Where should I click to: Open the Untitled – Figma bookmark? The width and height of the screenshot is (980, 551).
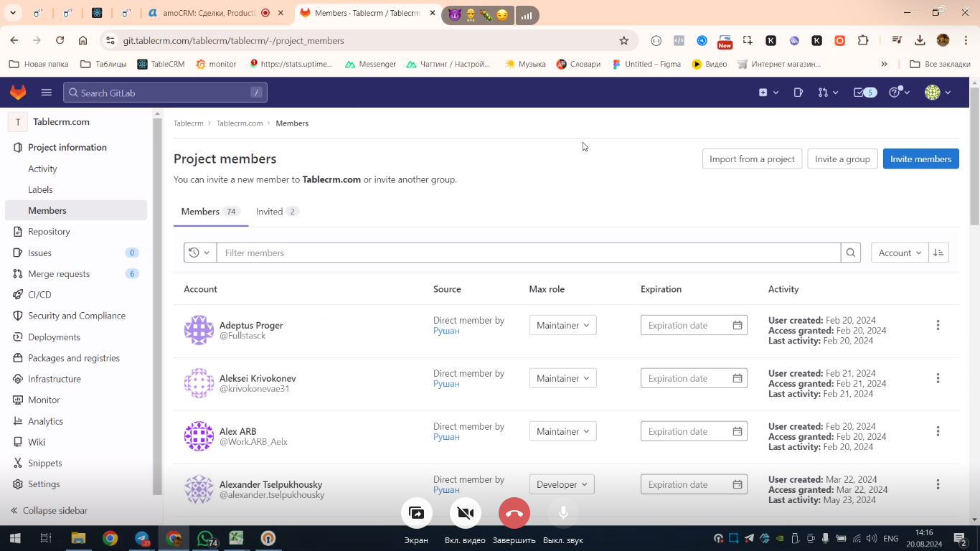coord(646,64)
